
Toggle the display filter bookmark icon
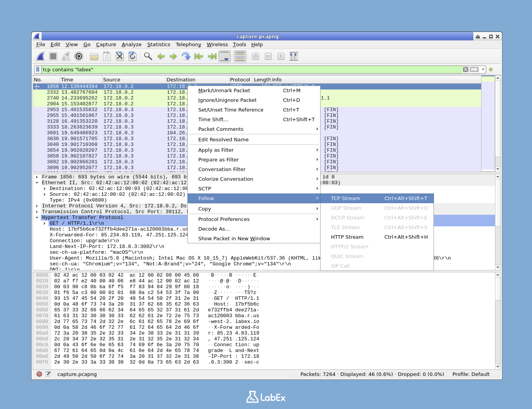[38, 70]
